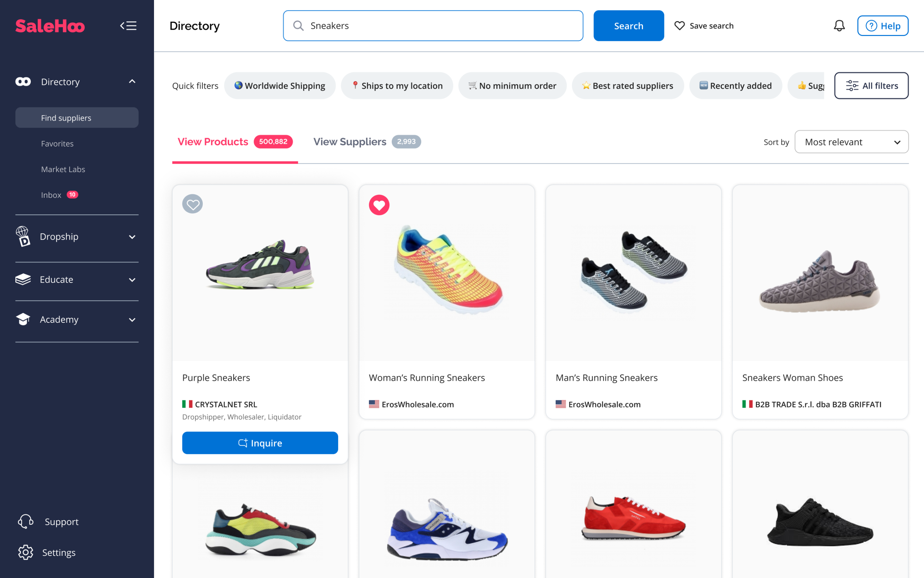
Task: Click the search magnifier icon
Action: (x=298, y=26)
